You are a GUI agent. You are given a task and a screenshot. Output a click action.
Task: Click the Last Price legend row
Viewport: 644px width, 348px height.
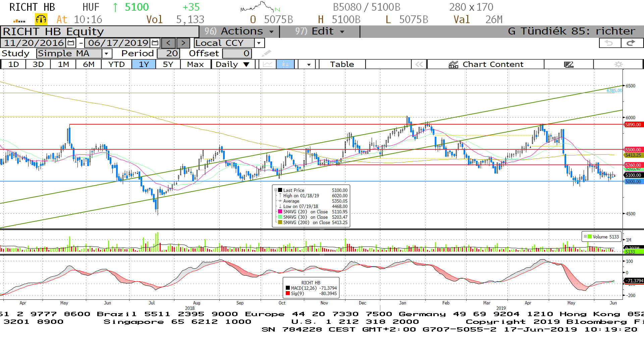314,190
